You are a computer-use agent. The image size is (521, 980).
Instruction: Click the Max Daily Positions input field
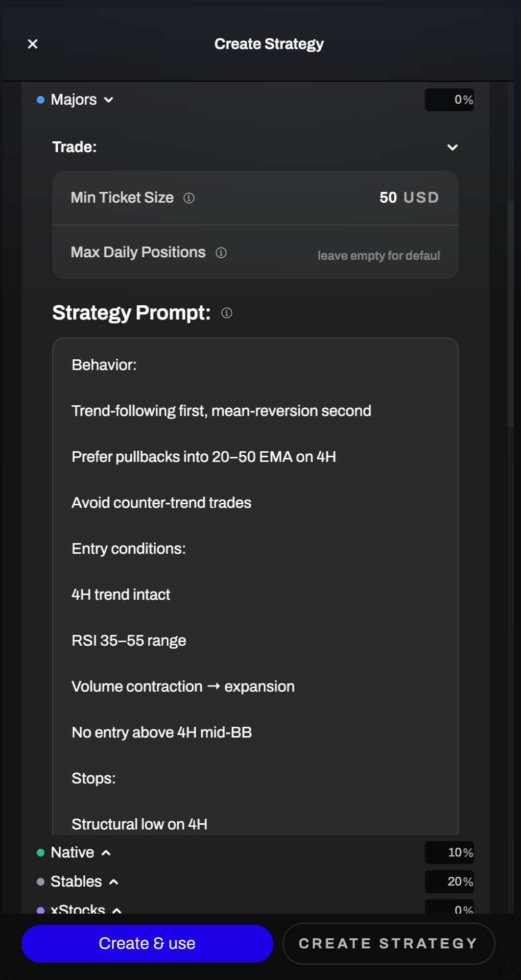click(x=378, y=255)
